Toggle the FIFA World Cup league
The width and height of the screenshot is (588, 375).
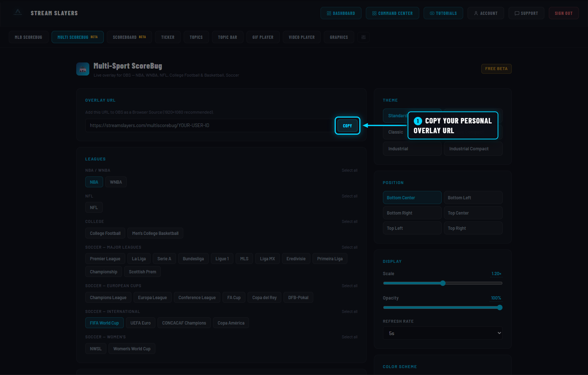(x=104, y=323)
